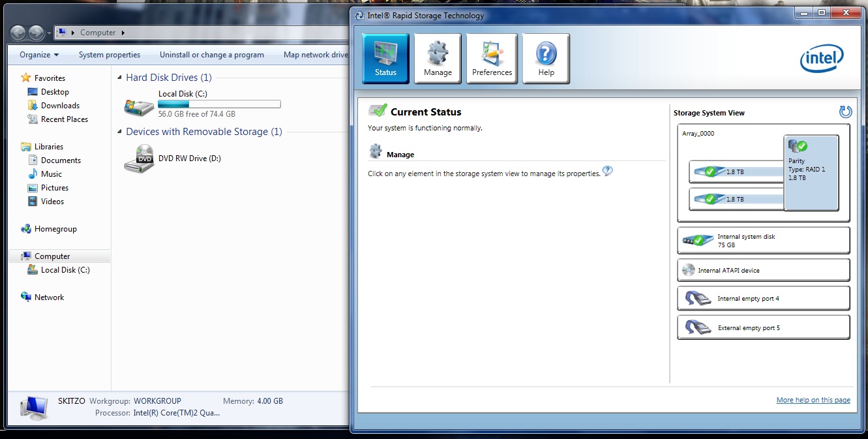Select the upper 1.8 TB disk in Array_0000

(x=736, y=172)
